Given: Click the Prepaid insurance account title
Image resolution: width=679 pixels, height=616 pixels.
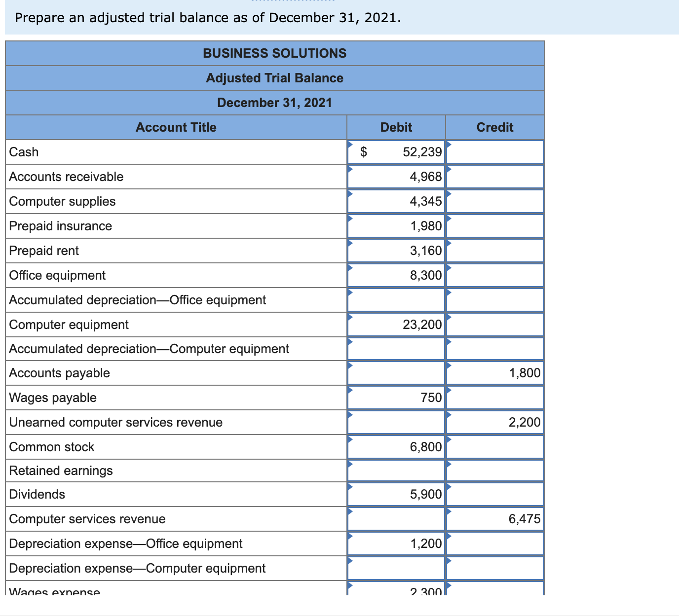Looking at the screenshot, I should (x=60, y=226).
